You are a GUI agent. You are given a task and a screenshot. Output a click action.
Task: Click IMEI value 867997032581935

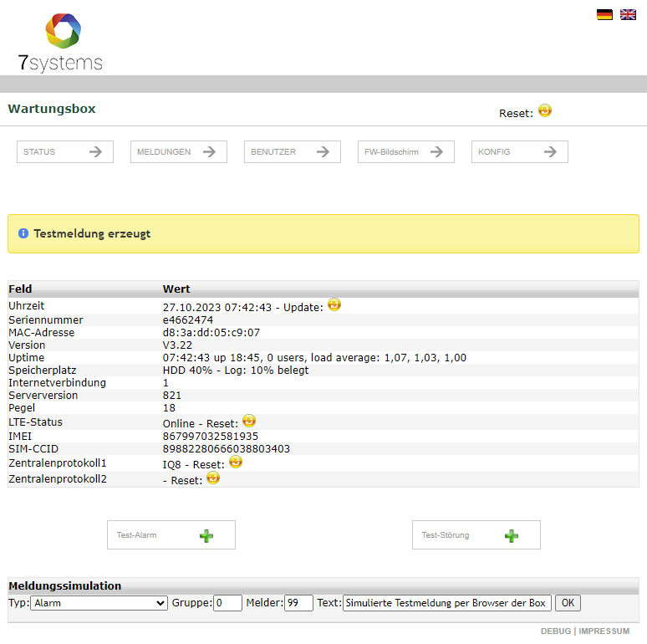pos(211,437)
